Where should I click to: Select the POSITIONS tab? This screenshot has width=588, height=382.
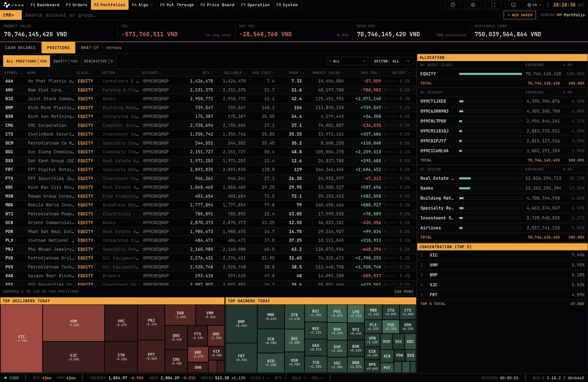[58, 48]
